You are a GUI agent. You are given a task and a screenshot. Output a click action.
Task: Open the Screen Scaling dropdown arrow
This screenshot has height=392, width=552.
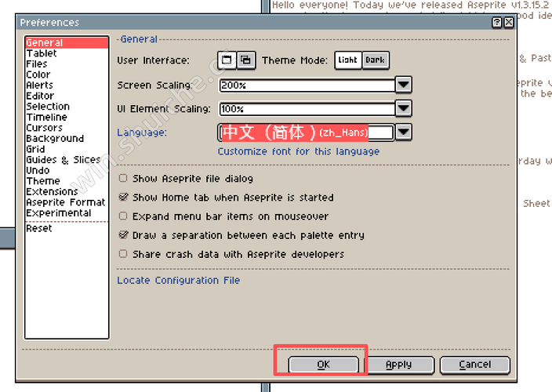click(x=404, y=85)
